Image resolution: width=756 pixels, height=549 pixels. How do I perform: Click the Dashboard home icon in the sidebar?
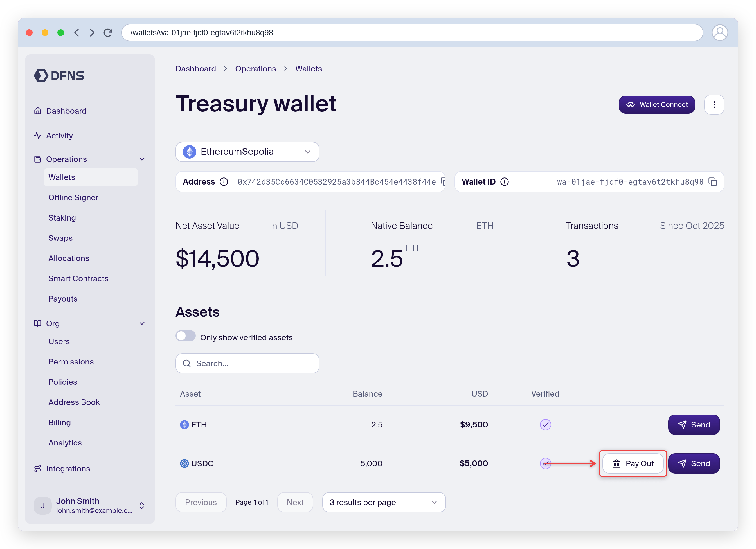[x=38, y=111]
